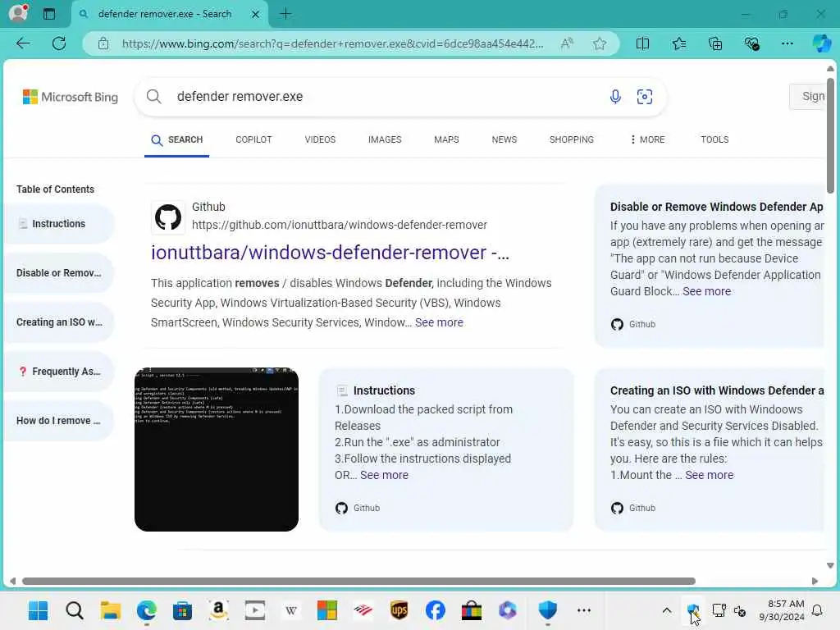The width and height of the screenshot is (840, 630).
Task: Click the horizontal scrollbar thumb
Action: pyautogui.click(x=358, y=582)
